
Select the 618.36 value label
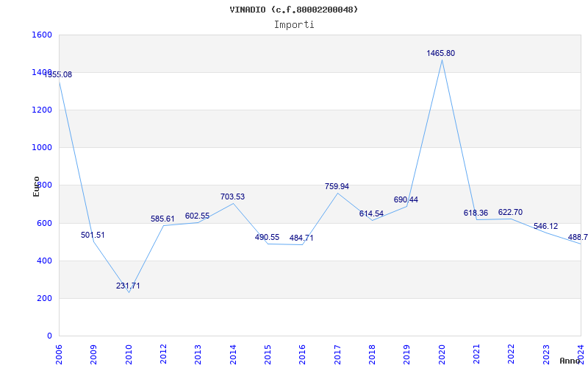click(476, 213)
